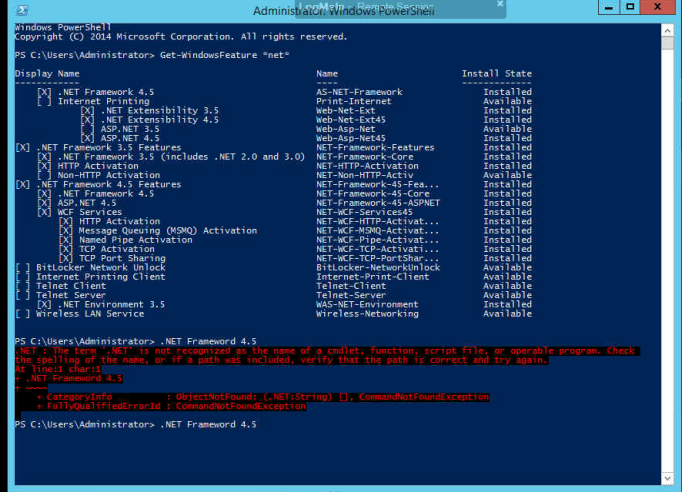
Task: Click the [ ] box beside BitLocker Network Unlock
Action: tap(24, 267)
